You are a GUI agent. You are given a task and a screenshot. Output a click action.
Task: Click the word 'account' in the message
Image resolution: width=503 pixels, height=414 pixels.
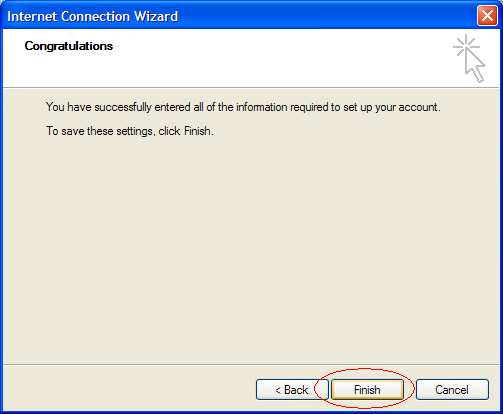pyautogui.click(x=418, y=107)
